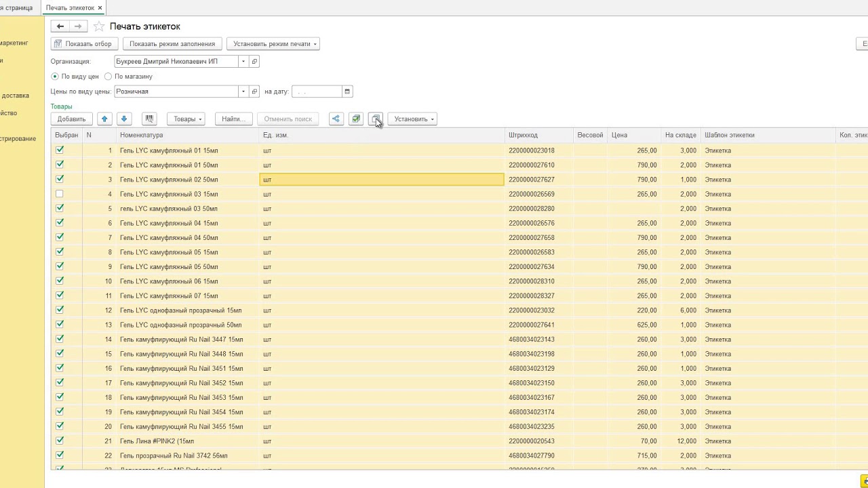Uncheck all rows with empty boxes icon
Image resolution: width=868 pixels, height=488 pixels.
(376, 119)
